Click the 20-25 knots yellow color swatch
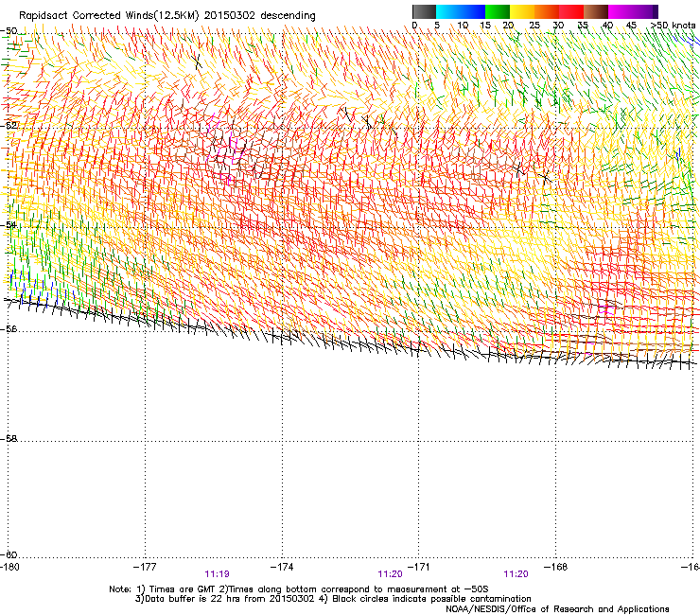The height and width of the screenshot is (615, 700). tap(522, 11)
